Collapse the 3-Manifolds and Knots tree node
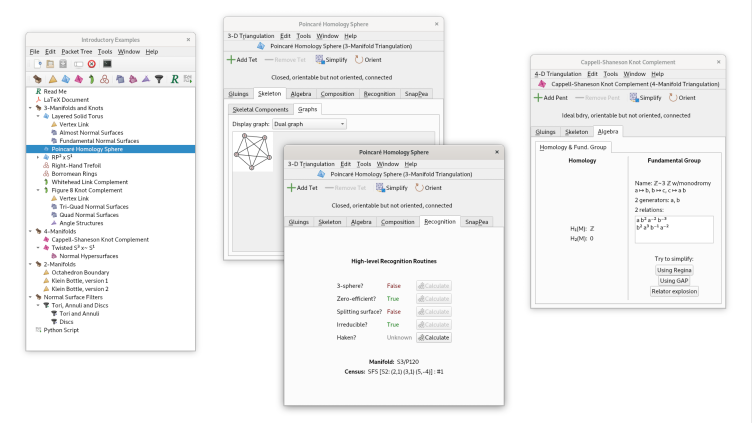The height and width of the screenshot is (423, 752). coord(31,108)
